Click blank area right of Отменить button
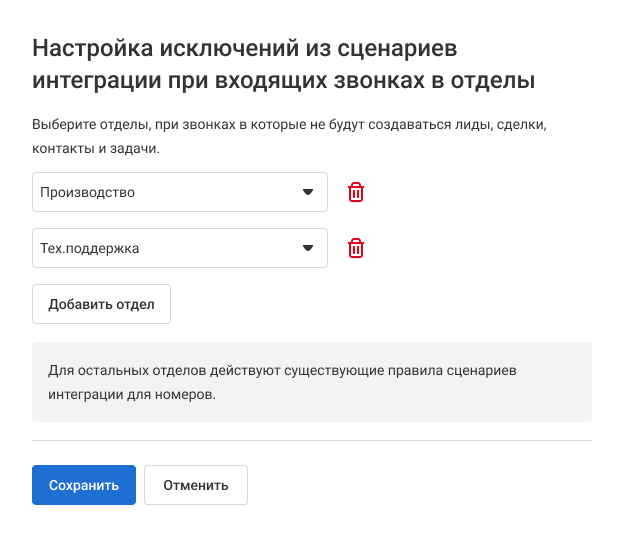624x537 pixels. coord(420,485)
